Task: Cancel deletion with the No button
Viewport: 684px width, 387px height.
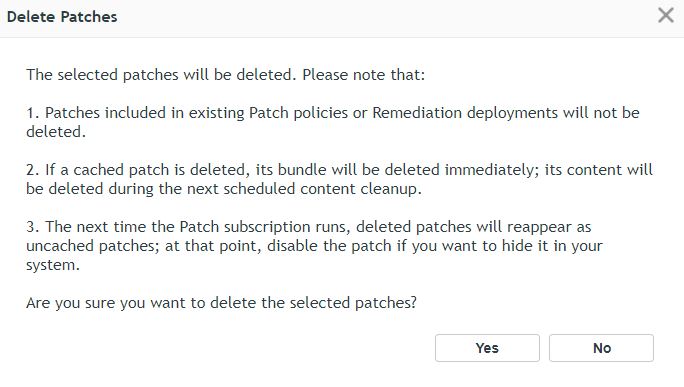Action: click(x=601, y=348)
